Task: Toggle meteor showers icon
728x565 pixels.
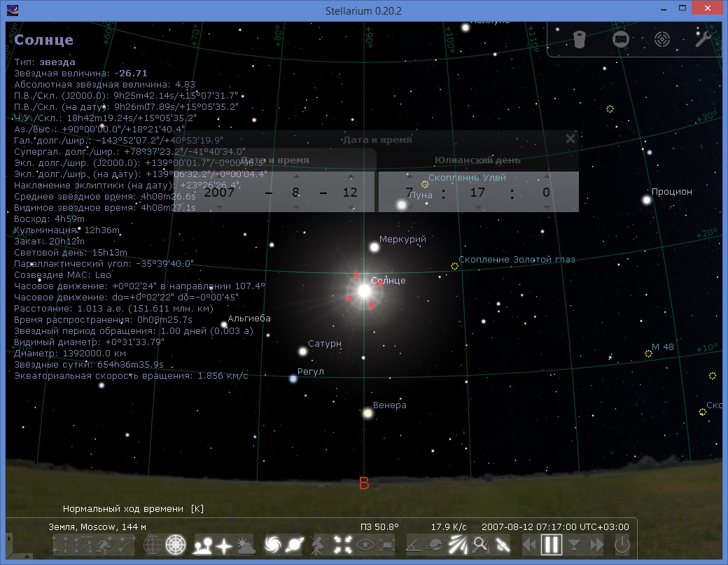Action: click(x=458, y=544)
